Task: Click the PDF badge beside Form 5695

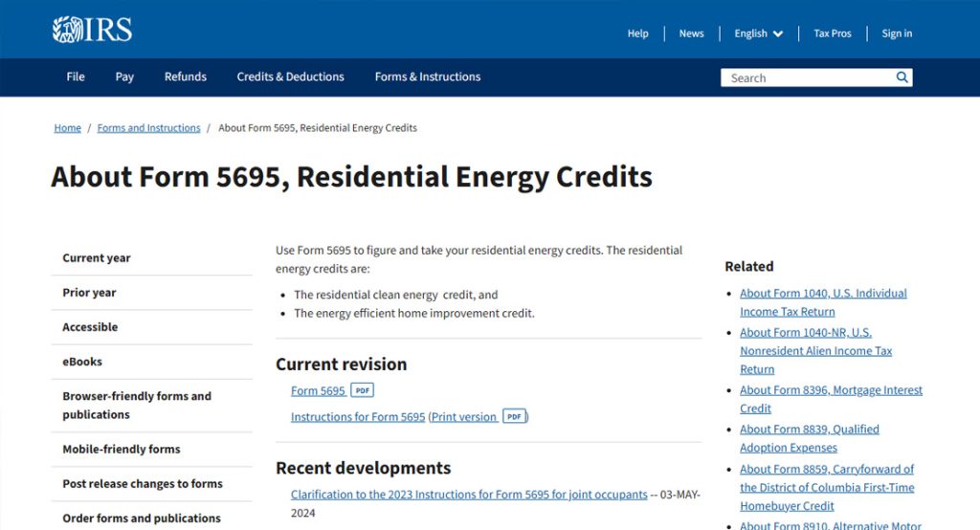Action: click(x=362, y=390)
